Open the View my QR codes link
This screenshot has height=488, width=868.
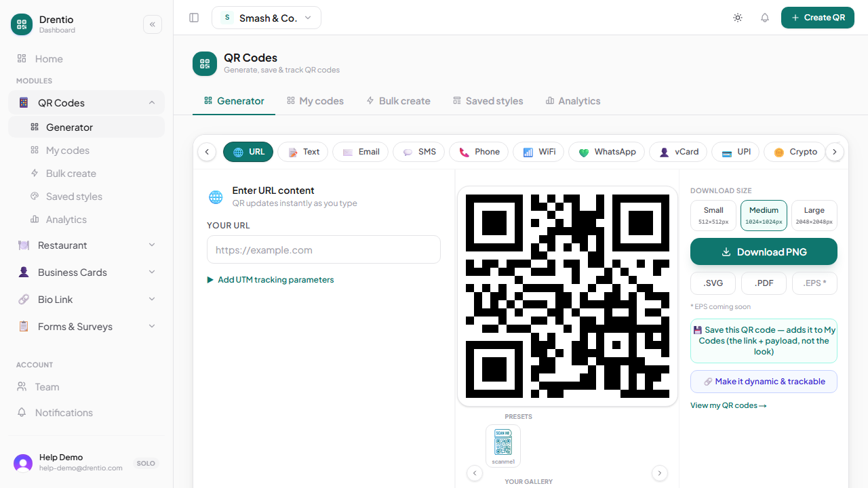coord(728,405)
